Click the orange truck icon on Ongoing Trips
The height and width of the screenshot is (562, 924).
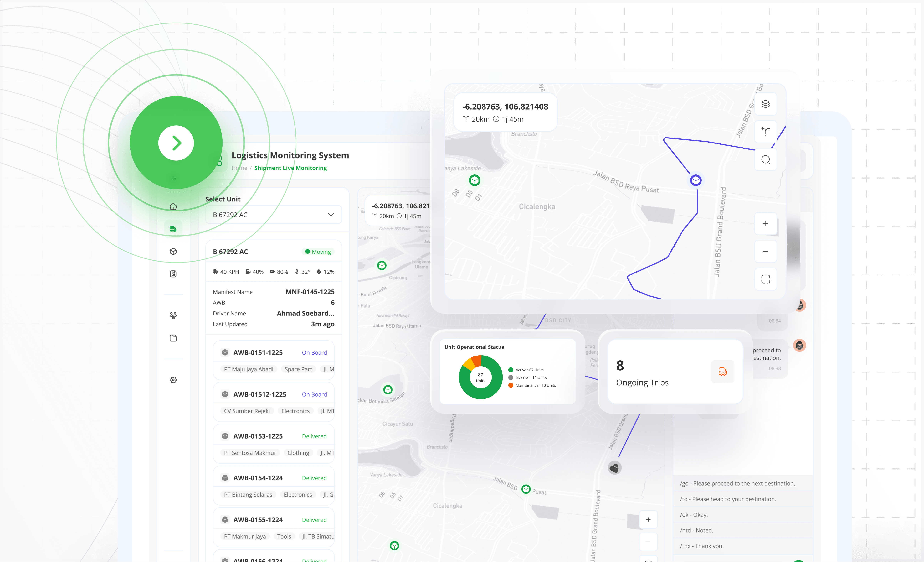(x=723, y=372)
